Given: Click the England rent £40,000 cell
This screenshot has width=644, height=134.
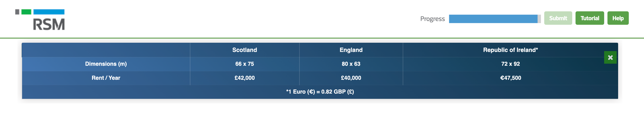Looking at the screenshot, I should click(x=351, y=78).
